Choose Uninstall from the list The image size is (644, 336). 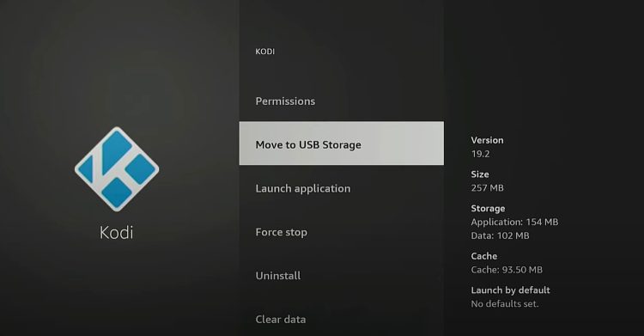(341, 276)
